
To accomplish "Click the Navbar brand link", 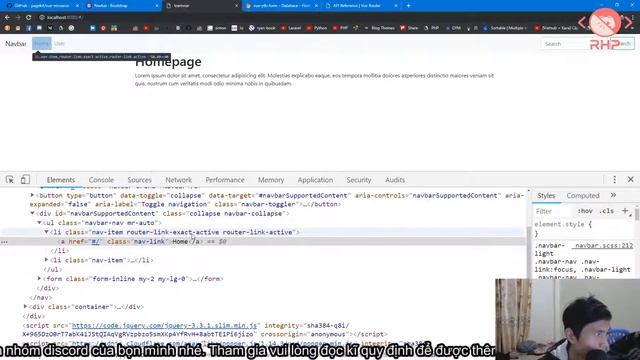I will 16,43.
